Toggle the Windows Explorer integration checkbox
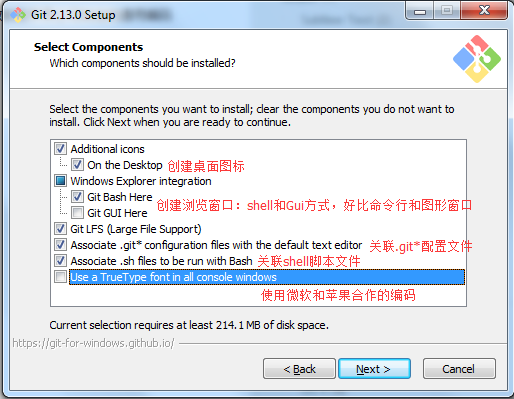 (60, 181)
